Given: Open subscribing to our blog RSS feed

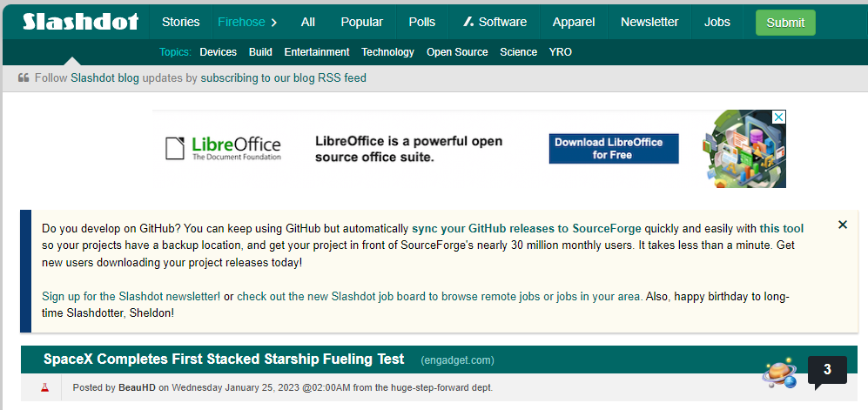Looking at the screenshot, I should coord(284,78).
